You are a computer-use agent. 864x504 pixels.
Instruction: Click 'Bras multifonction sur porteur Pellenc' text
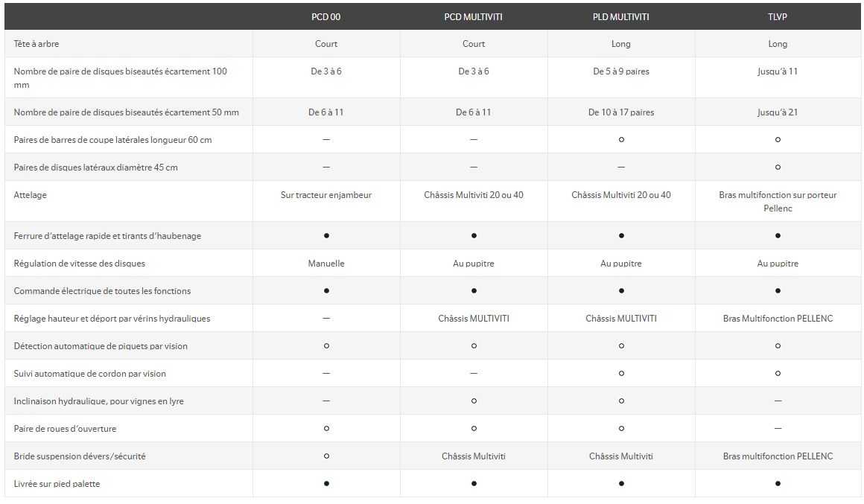[x=778, y=202]
